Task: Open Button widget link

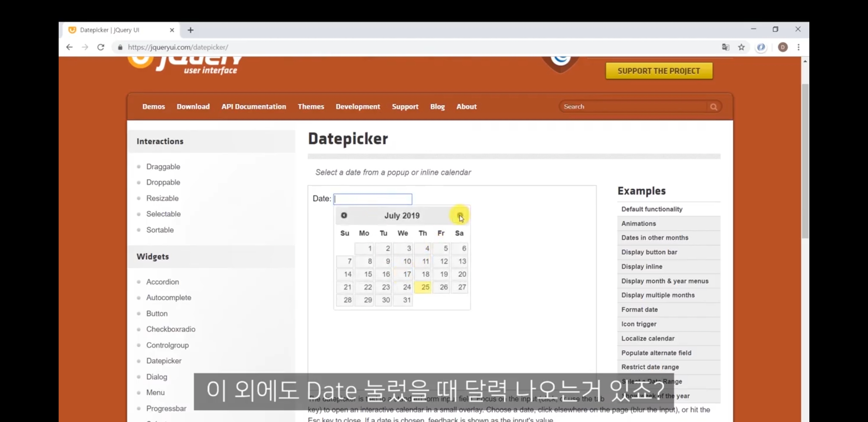Action: [157, 313]
